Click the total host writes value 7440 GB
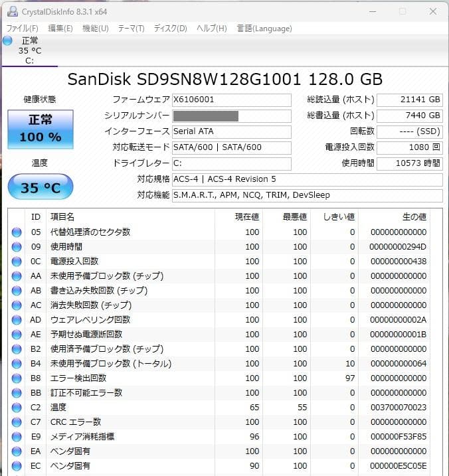This screenshot has width=449, height=476. (x=410, y=116)
